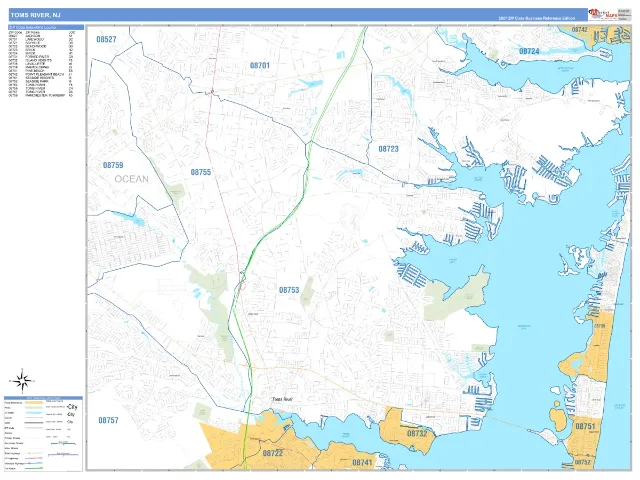Select the 08701 ZIP code label
640x480 pixels.
coord(260,65)
